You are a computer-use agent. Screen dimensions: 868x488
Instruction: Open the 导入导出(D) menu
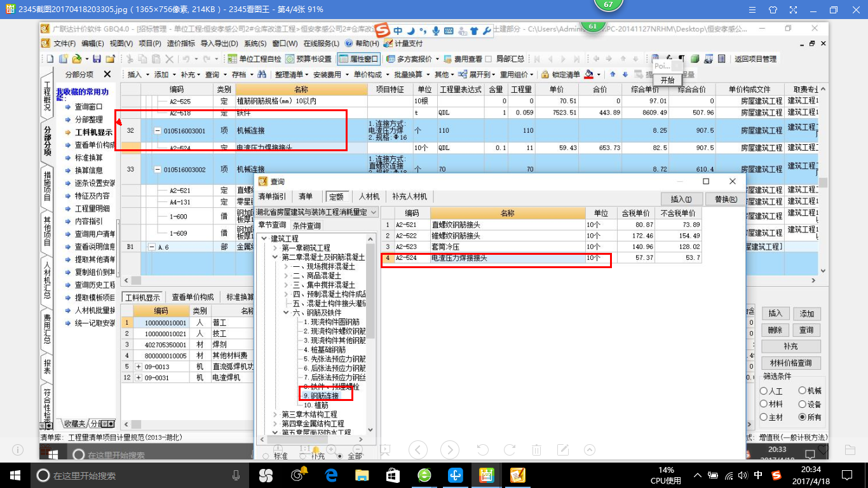tap(219, 43)
